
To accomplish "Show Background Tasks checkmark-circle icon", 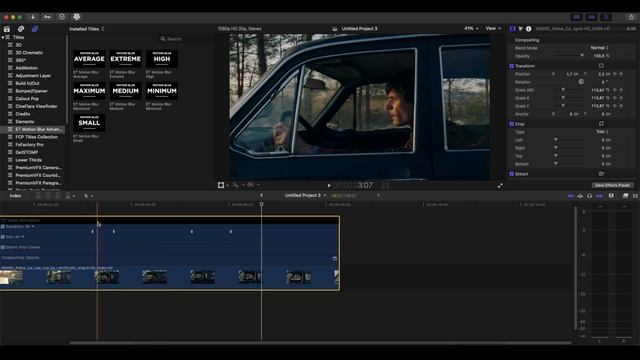I will point(62,17).
